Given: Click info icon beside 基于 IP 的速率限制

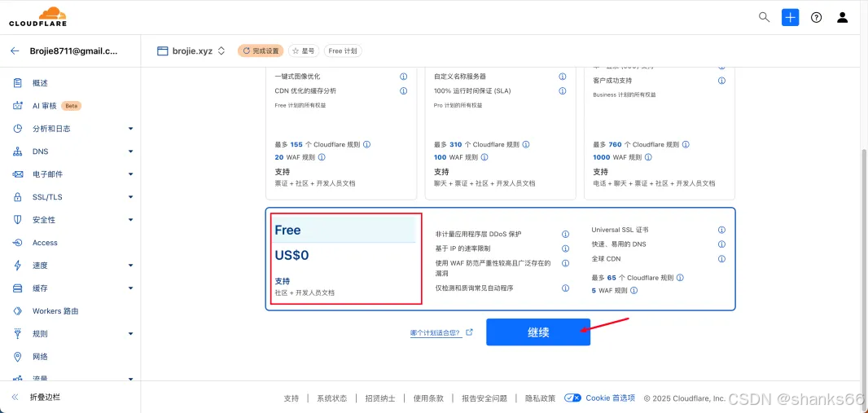Looking at the screenshot, I should click(565, 248).
